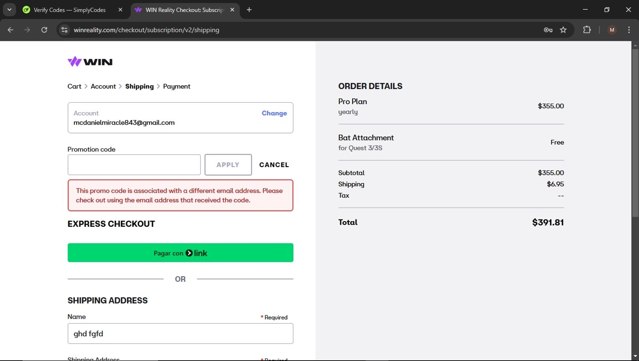
Task: Click the Shipping $6.95 value
Action: click(x=555, y=184)
